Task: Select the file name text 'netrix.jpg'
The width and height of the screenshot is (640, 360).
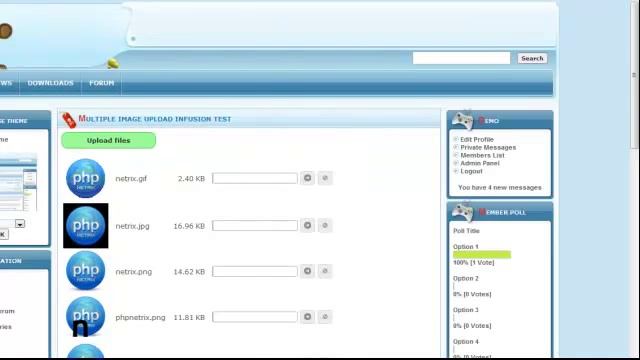Action: (132, 226)
